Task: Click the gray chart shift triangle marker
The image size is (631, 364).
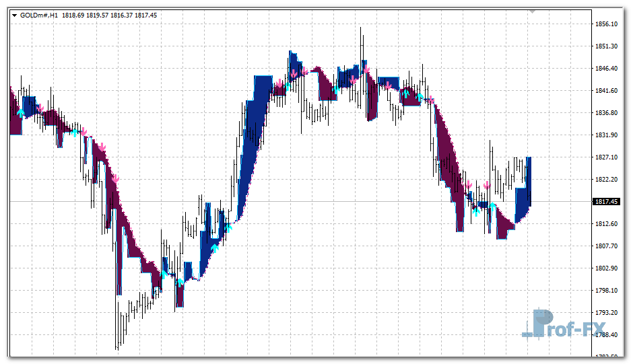Action: coord(532,11)
